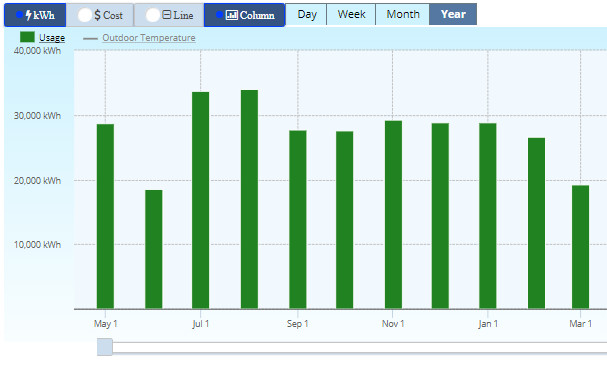Click the Nov 1 axis label

[393, 324]
